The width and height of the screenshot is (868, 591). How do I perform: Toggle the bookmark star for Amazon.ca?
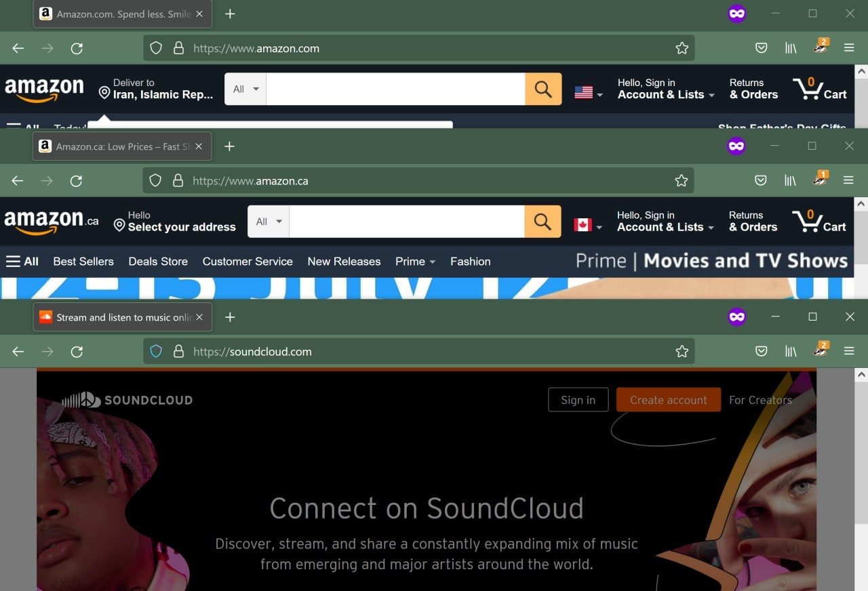[x=681, y=180]
